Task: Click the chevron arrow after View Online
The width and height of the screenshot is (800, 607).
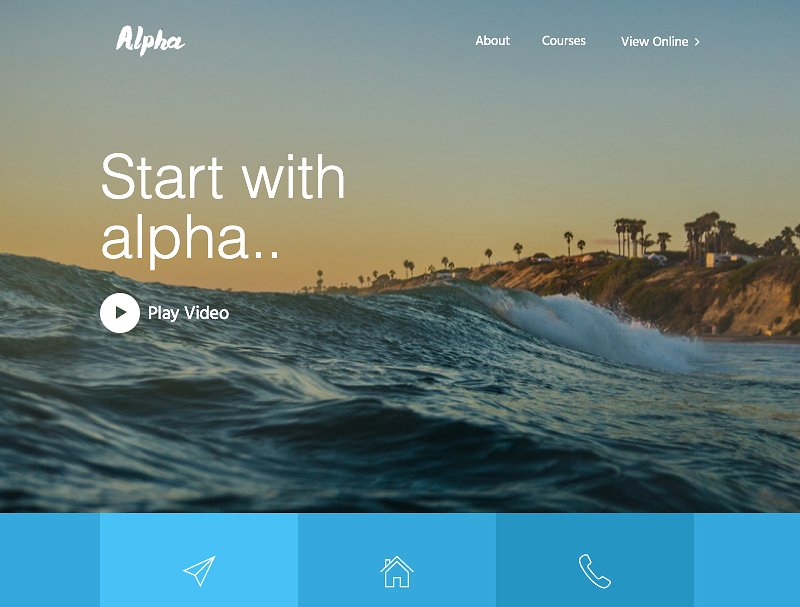Action: click(697, 42)
